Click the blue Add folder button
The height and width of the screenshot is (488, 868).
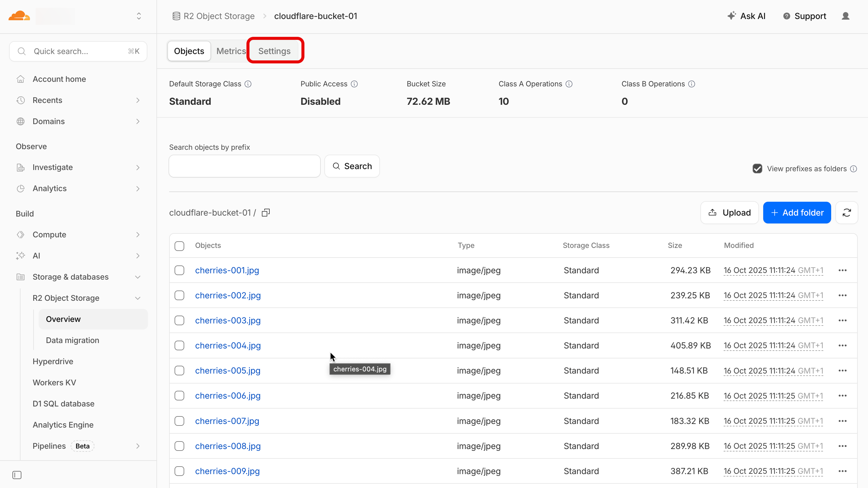click(x=797, y=213)
